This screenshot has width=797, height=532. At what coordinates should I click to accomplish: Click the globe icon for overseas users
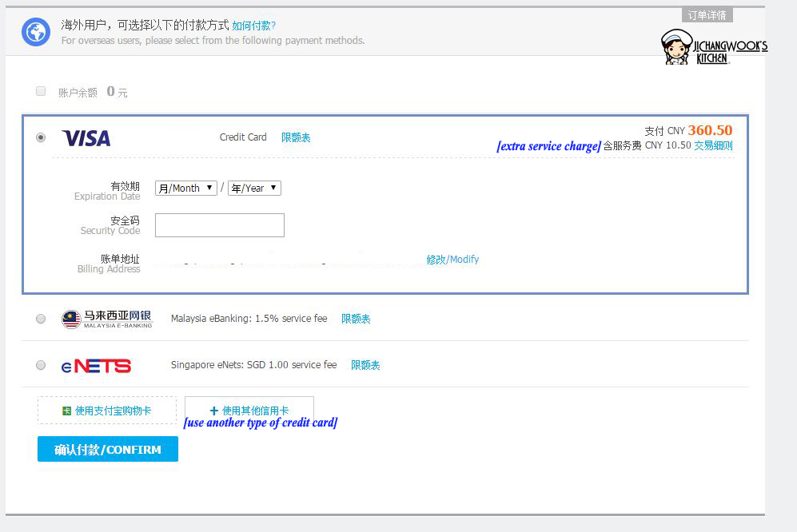[36, 32]
